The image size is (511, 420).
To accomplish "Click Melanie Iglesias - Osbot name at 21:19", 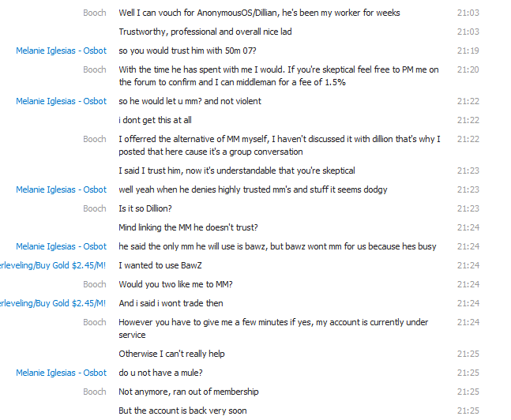I will (62, 51).
